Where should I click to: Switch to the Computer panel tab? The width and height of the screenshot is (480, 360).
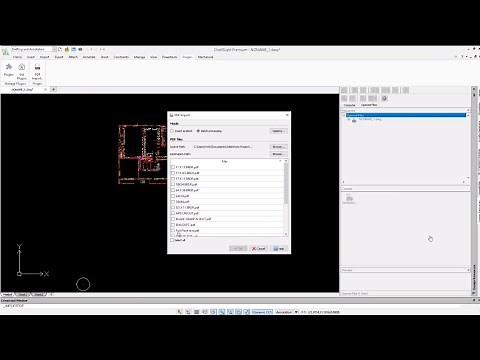(x=350, y=105)
